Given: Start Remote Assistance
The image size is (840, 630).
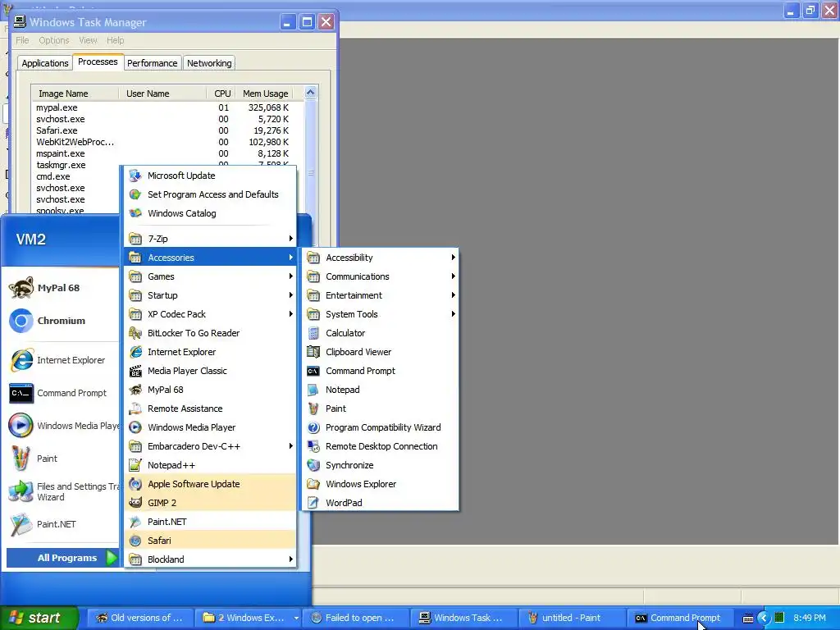Looking at the screenshot, I should tap(210, 409).
